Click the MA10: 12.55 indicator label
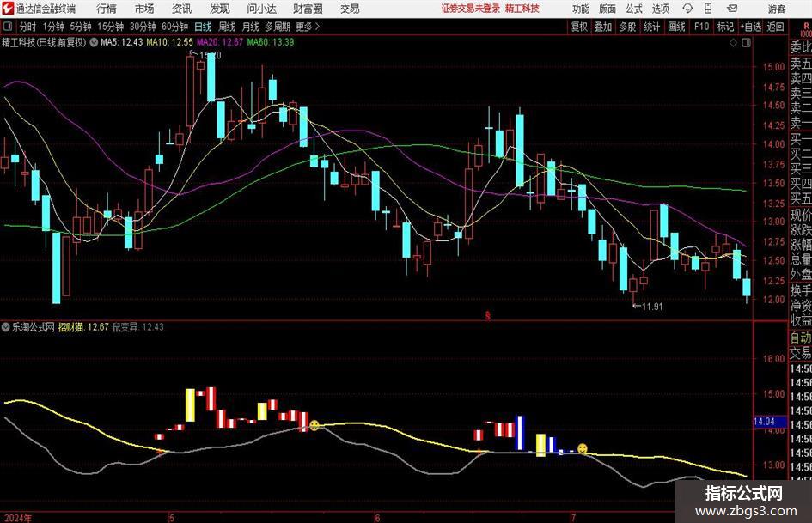 170,42
